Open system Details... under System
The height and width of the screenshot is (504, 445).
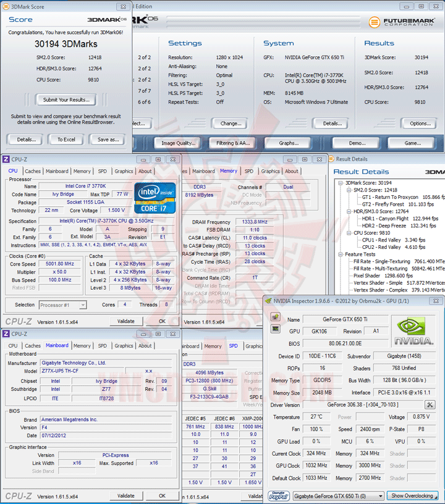pos(332,124)
